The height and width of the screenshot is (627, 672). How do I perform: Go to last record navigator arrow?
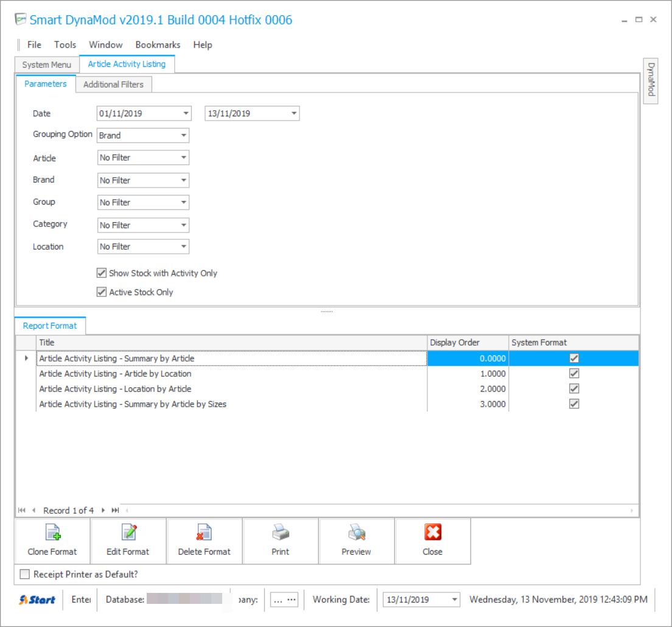[x=115, y=510]
